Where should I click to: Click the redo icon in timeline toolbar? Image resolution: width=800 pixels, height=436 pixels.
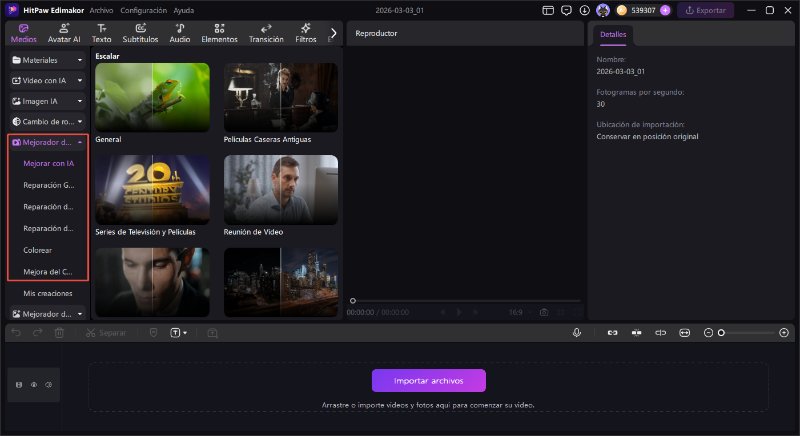click(x=37, y=332)
